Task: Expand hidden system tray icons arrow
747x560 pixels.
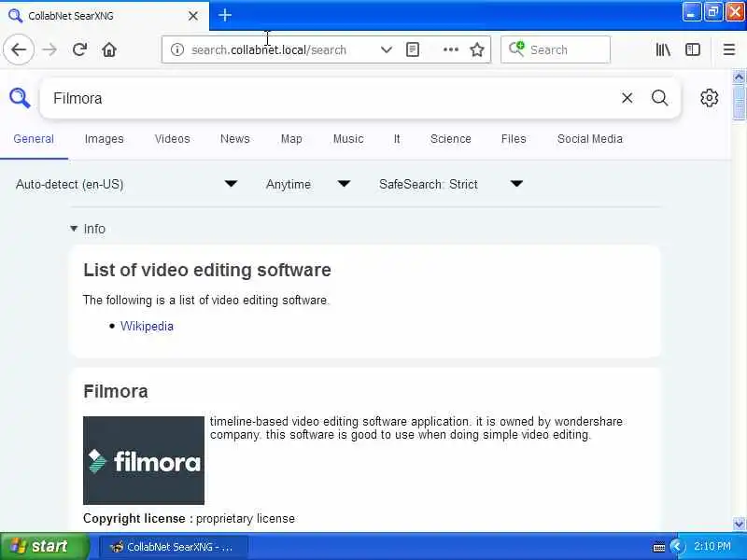Action: (x=676, y=546)
